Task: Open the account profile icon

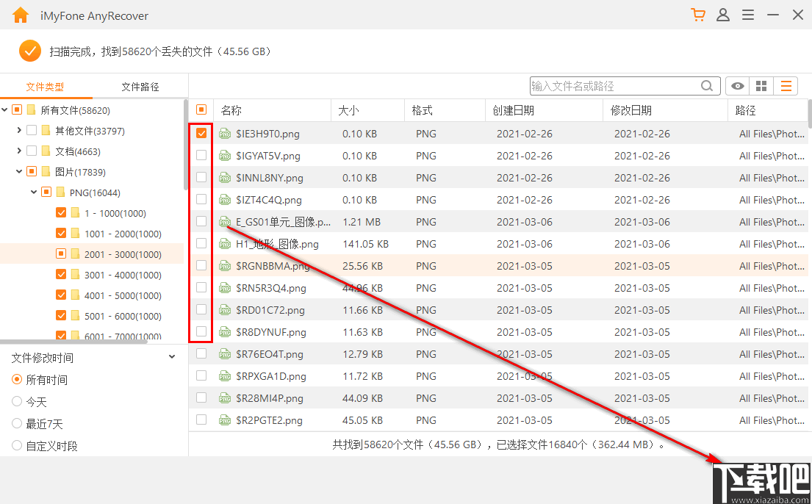Action: pos(722,15)
